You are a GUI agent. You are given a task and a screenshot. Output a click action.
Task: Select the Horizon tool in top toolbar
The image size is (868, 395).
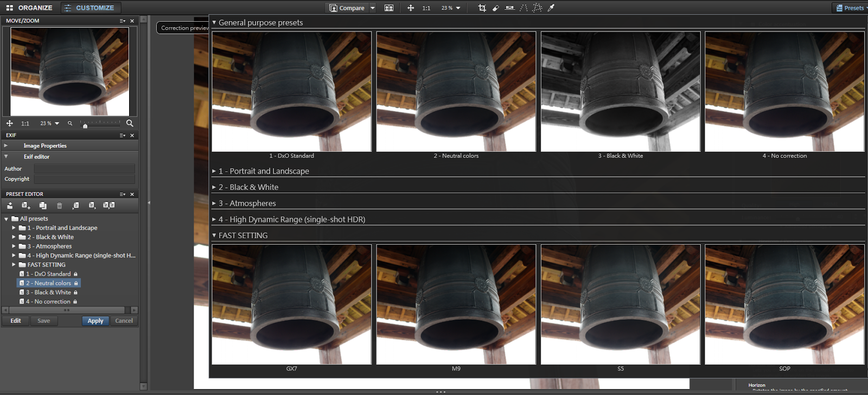tap(509, 8)
